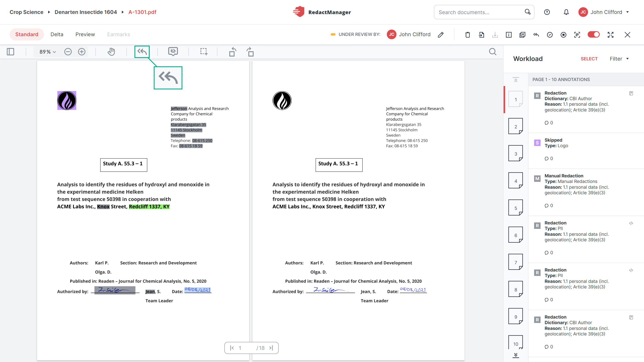Rotate page counterclockwise
The height and width of the screenshot is (362, 644).
233,52
